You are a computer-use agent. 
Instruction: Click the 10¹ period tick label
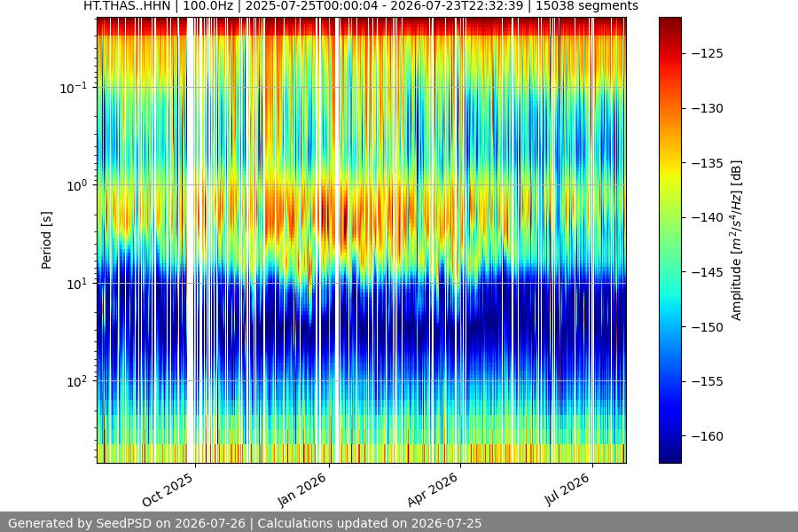click(77, 284)
